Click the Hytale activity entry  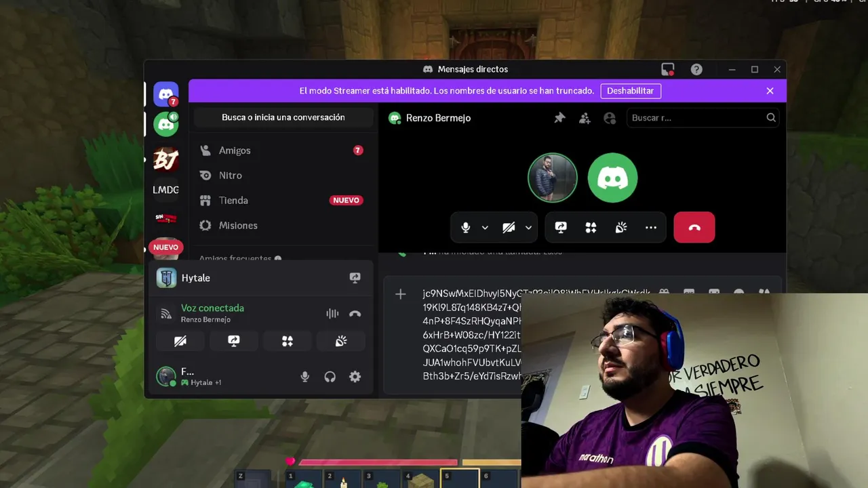[261, 278]
